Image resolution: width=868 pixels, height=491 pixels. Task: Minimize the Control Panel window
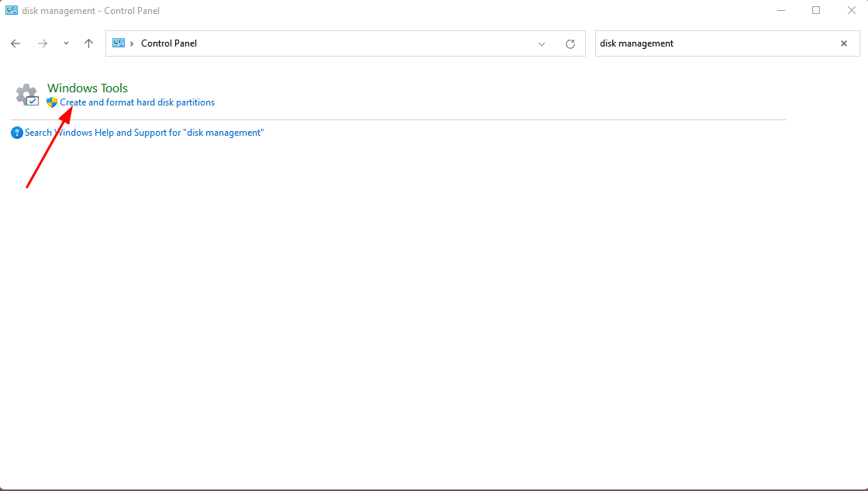781,11
